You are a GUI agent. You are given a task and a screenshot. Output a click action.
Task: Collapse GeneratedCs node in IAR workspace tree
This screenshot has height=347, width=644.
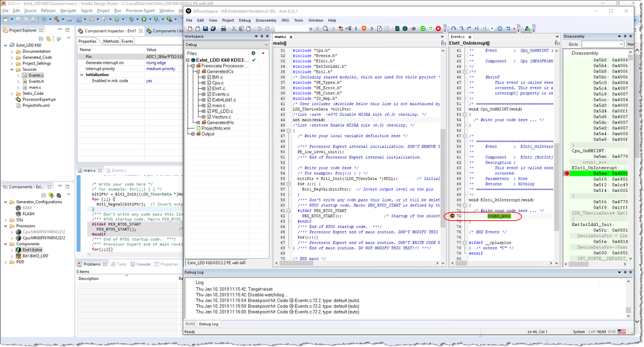[x=198, y=71]
